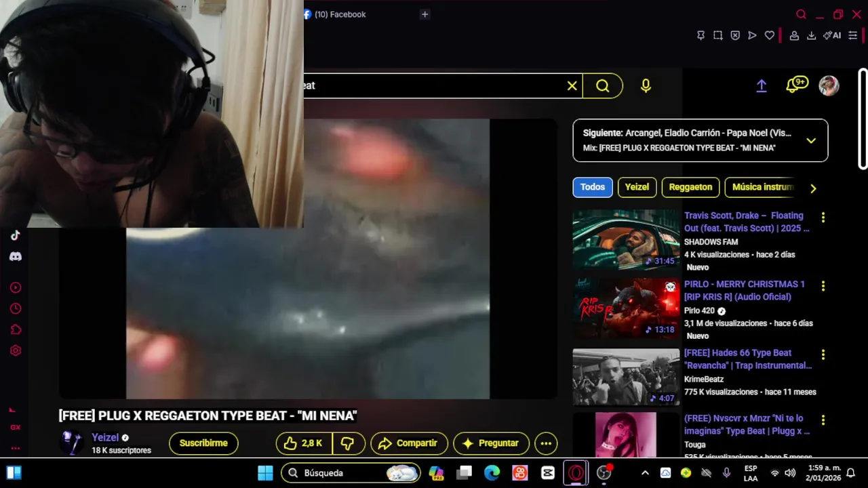Open Discord from the Opera sidebar
The image size is (868, 488).
(16, 257)
